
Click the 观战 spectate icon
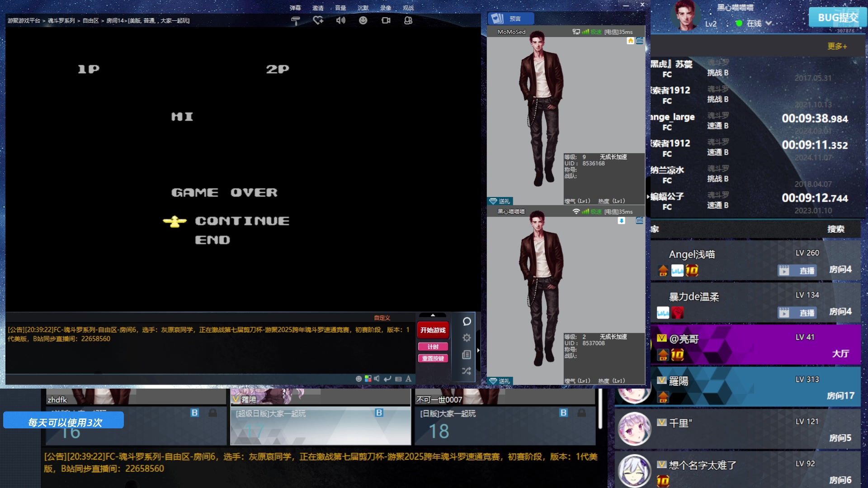(x=408, y=20)
